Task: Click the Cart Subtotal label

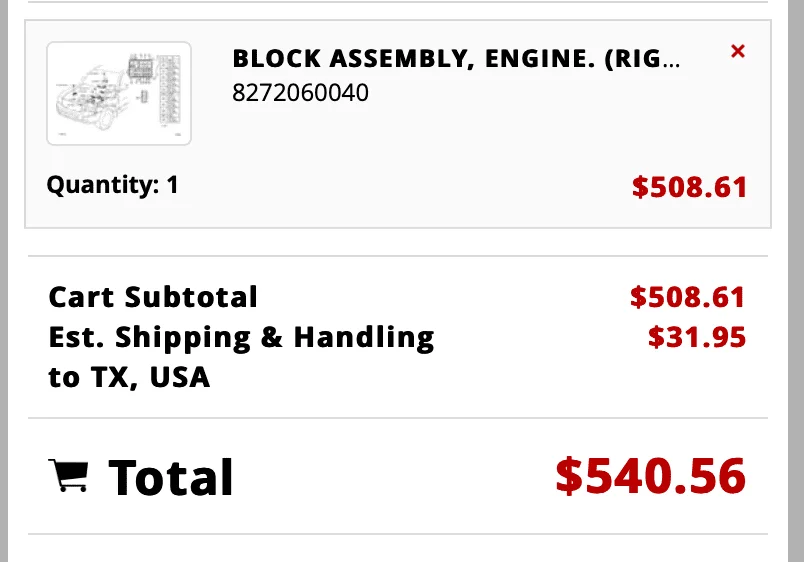Action: tap(153, 297)
